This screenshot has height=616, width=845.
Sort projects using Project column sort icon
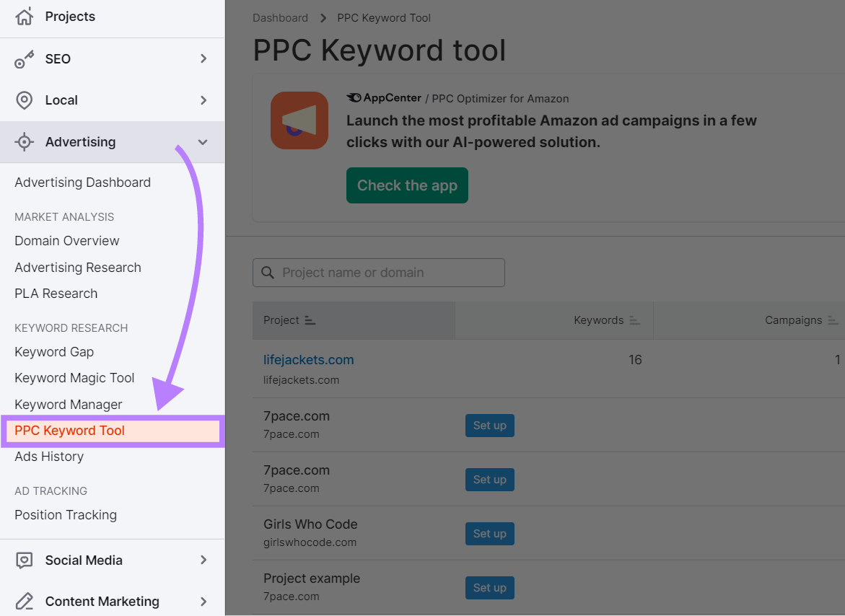pos(310,320)
